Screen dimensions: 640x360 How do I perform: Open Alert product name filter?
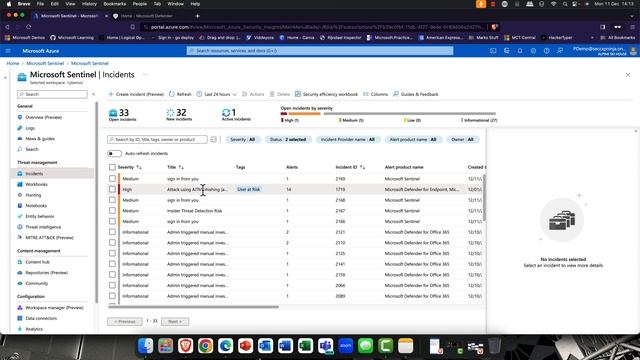(413, 140)
